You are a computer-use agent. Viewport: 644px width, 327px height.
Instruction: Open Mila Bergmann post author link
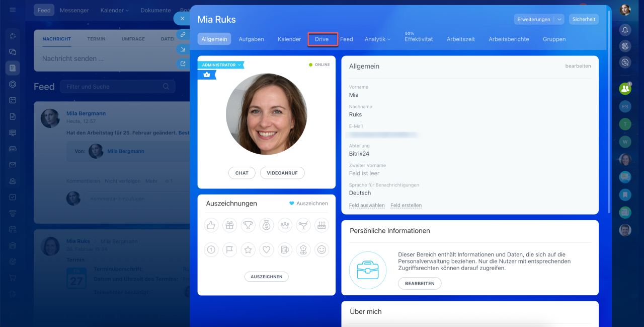click(x=86, y=113)
